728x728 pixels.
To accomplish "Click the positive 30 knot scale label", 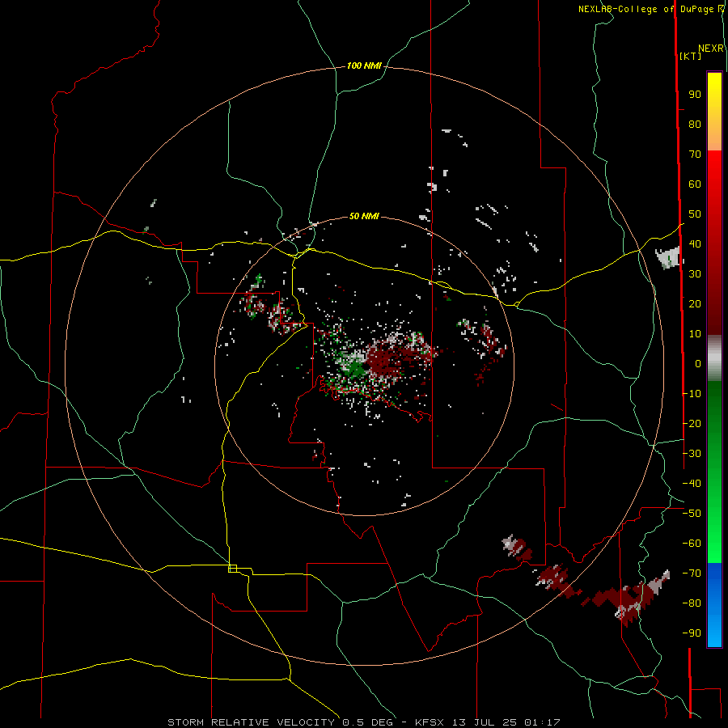I will 695,274.
